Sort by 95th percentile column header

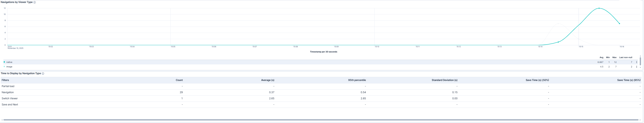click(357, 80)
